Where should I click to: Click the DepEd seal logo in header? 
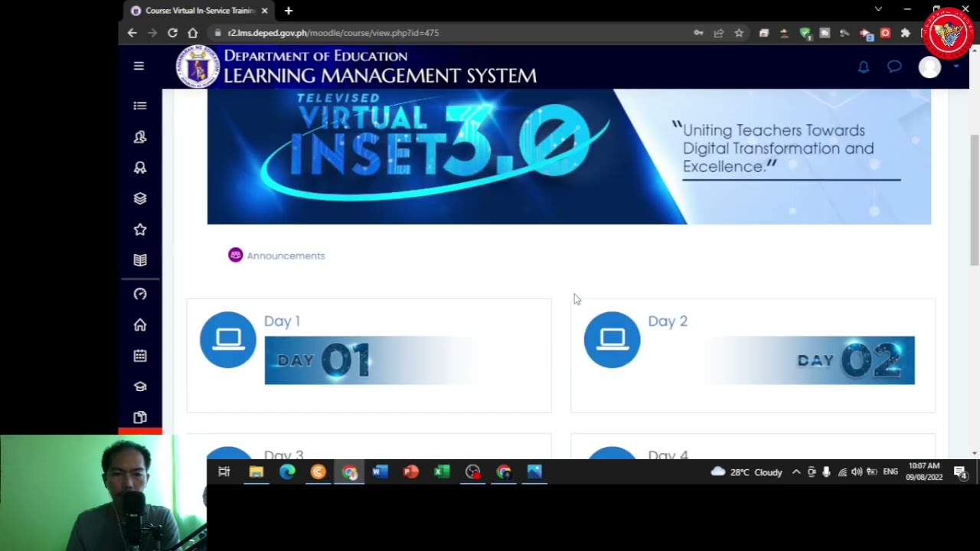[x=198, y=67]
